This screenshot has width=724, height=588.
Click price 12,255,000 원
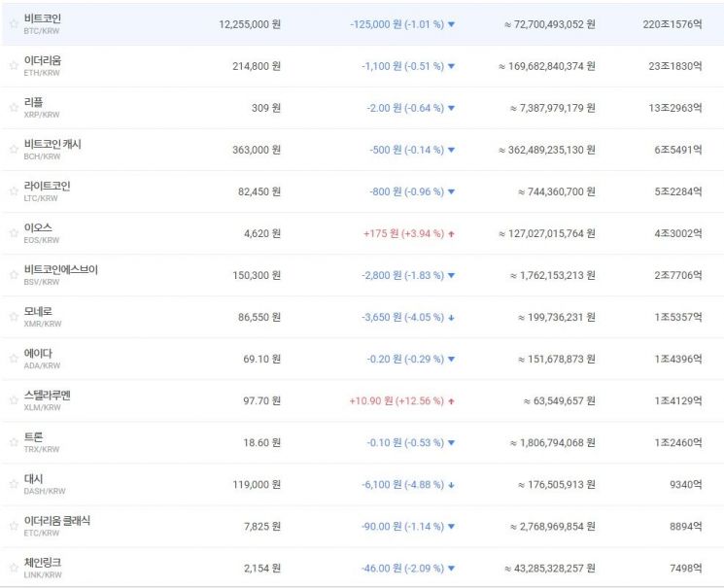tap(250, 24)
